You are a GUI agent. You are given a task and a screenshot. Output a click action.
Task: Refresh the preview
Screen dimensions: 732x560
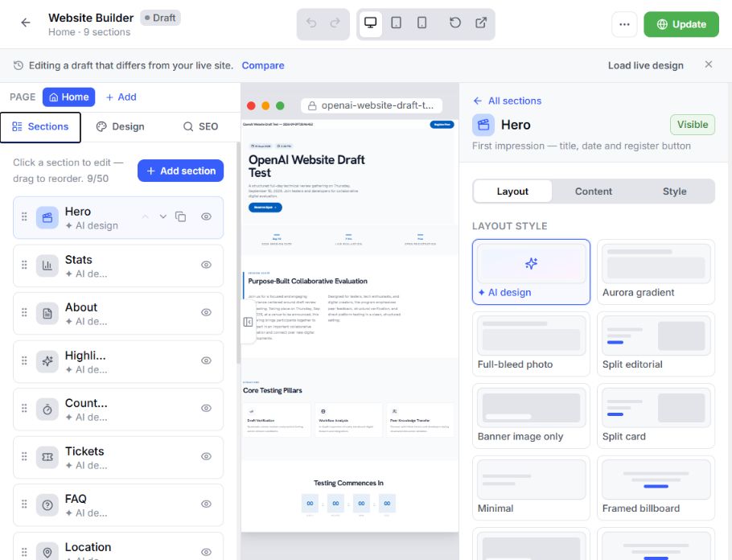[x=455, y=23]
